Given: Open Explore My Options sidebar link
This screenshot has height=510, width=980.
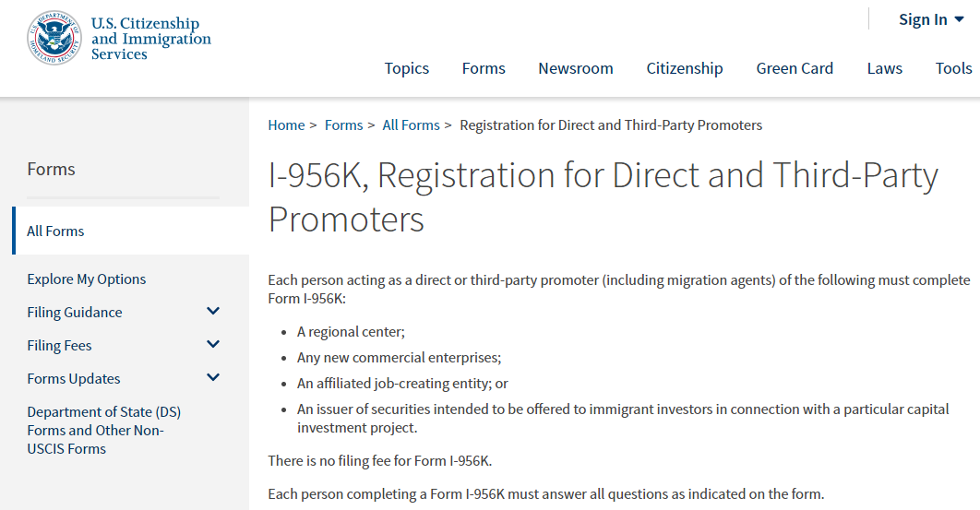Looking at the screenshot, I should point(86,279).
